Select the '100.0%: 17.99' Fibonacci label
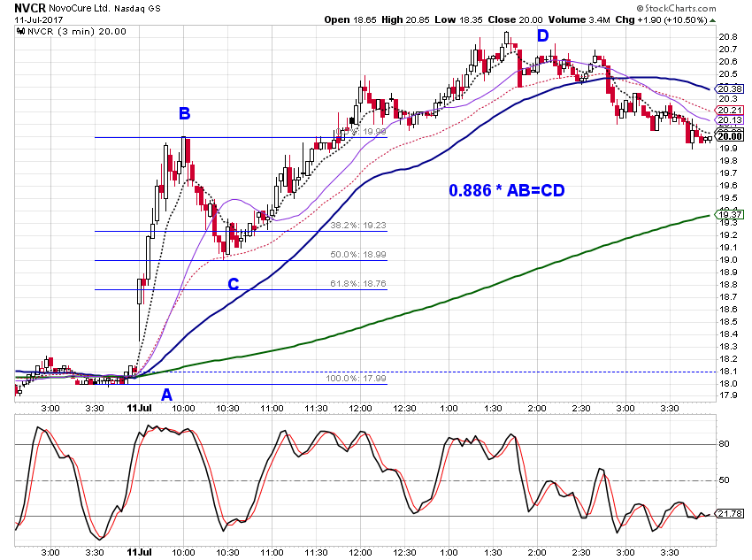This screenshot has height=560, width=752. [356, 379]
